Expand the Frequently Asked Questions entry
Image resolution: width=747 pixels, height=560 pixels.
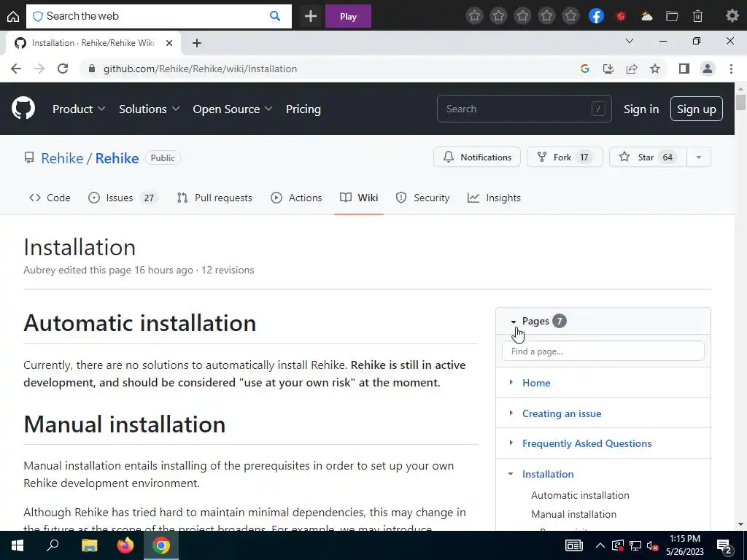click(x=511, y=443)
